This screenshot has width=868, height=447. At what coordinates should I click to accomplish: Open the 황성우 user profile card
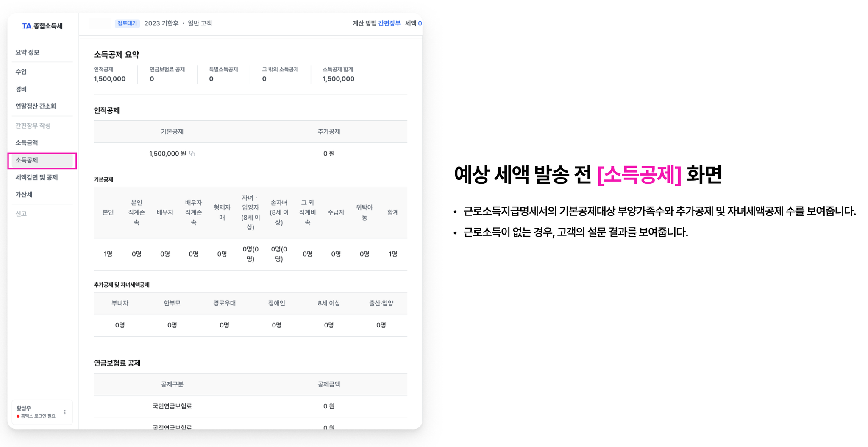click(42, 412)
